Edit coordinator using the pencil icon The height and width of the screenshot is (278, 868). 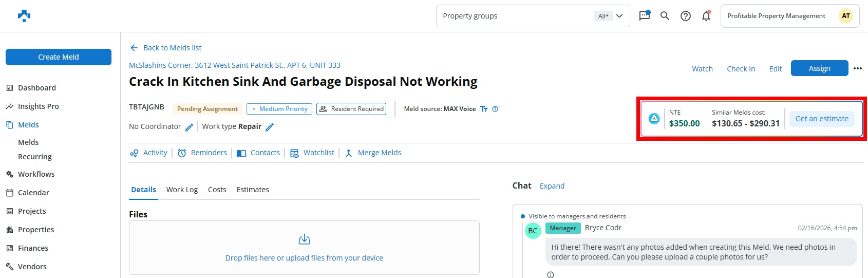tap(189, 127)
